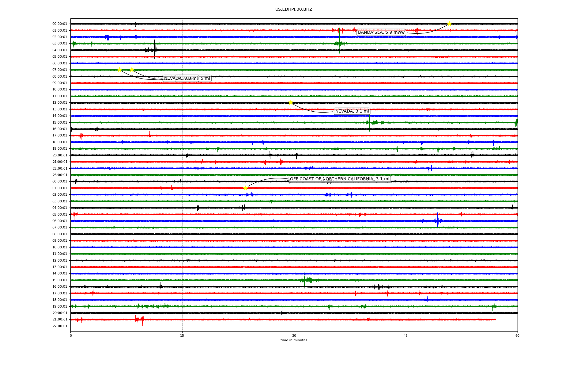Viewport: 588px width, 368px height.
Task: Click the bottom row time label 22:00:01
Action: tap(60, 326)
